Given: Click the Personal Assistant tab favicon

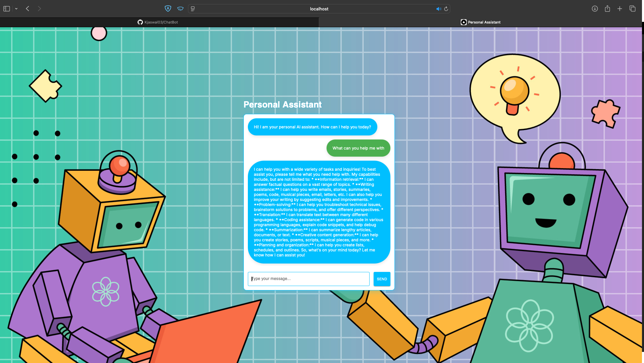Looking at the screenshot, I should tap(463, 22).
